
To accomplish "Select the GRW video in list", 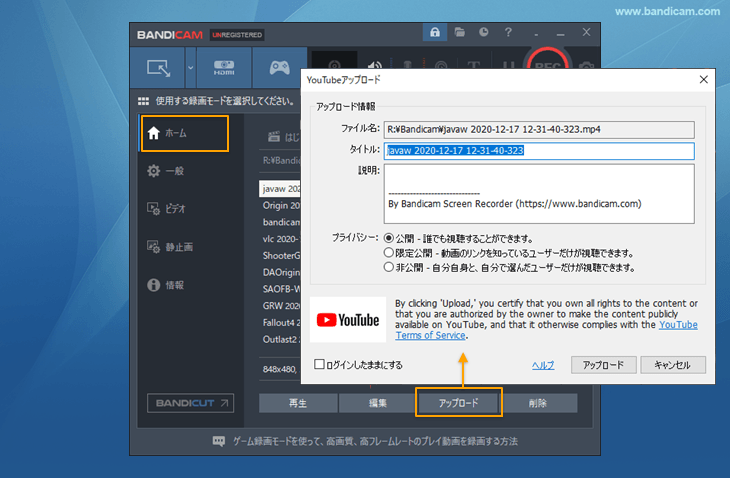I will 280,306.
